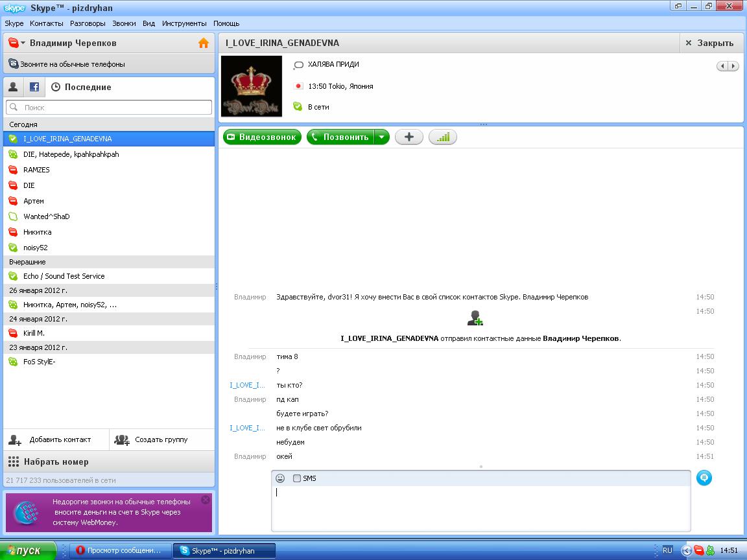Start a video call with Видеозвонок
Image resolution: width=747 pixels, height=560 pixels.
pyautogui.click(x=262, y=137)
